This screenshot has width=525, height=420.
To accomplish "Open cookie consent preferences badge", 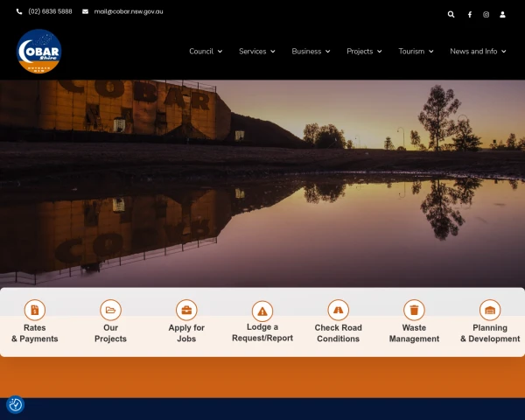I will click(15, 404).
